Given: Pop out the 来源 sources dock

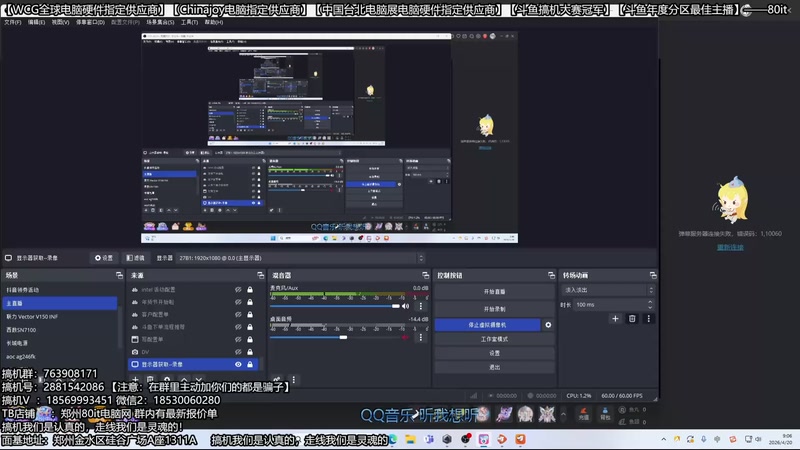Looking at the screenshot, I should click(x=261, y=276).
